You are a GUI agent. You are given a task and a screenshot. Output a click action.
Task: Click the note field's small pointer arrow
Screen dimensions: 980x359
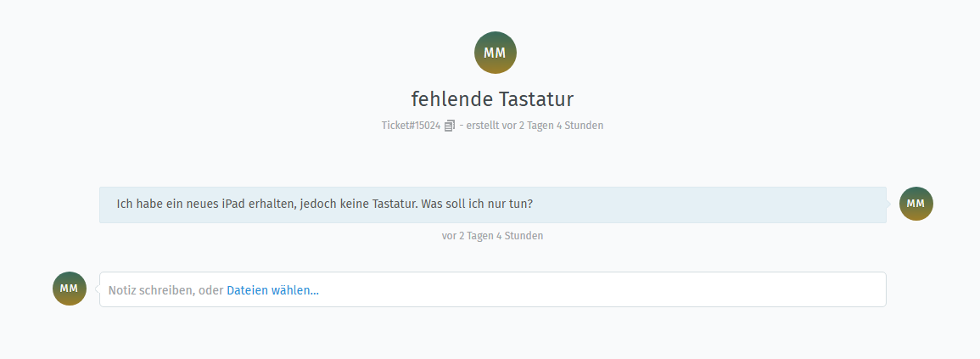(97, 289)
